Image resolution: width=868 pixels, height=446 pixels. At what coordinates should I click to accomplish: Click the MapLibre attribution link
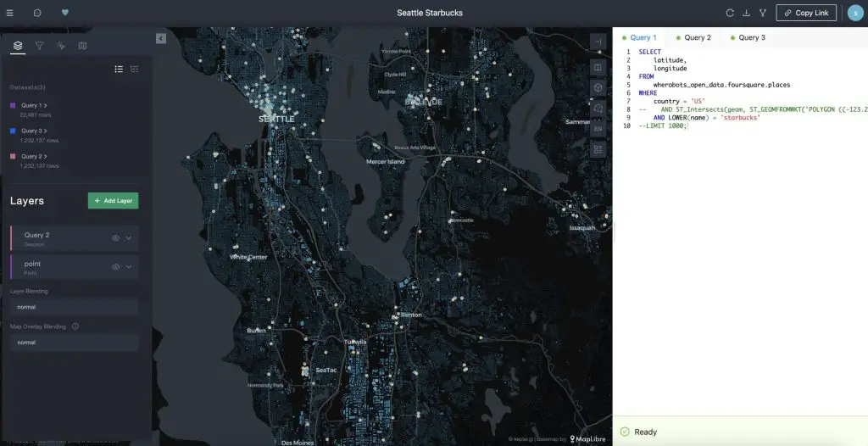588,439
